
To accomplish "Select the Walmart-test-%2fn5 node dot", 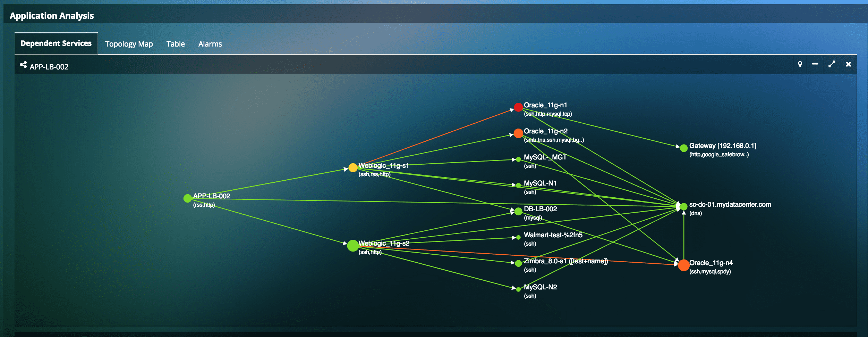I will coord(518,238).
